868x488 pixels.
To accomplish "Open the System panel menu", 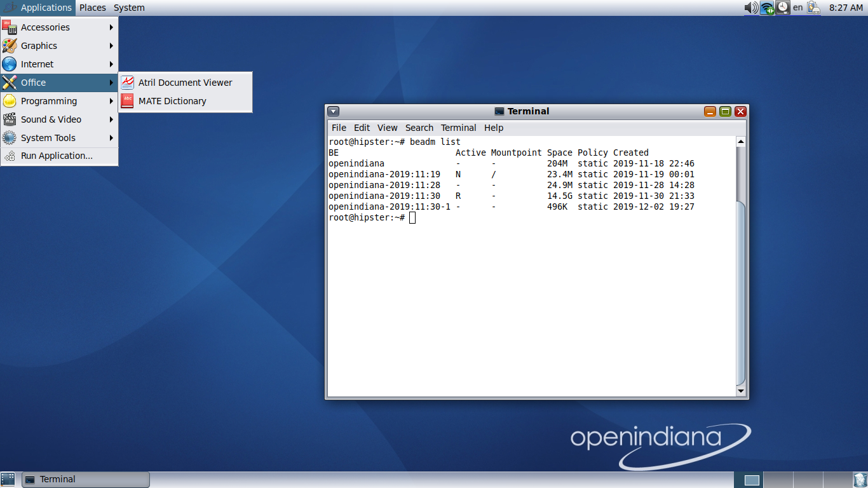I will (129, 8).
